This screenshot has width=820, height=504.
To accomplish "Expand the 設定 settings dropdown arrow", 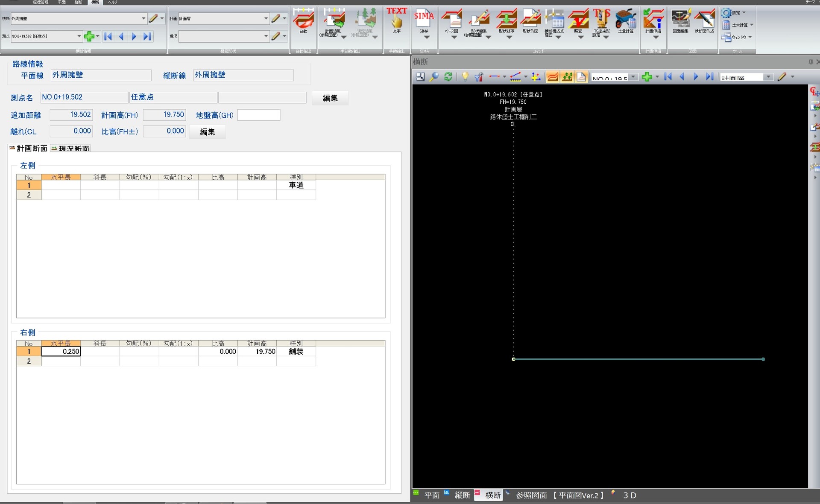I will click(x=744, y=13).
